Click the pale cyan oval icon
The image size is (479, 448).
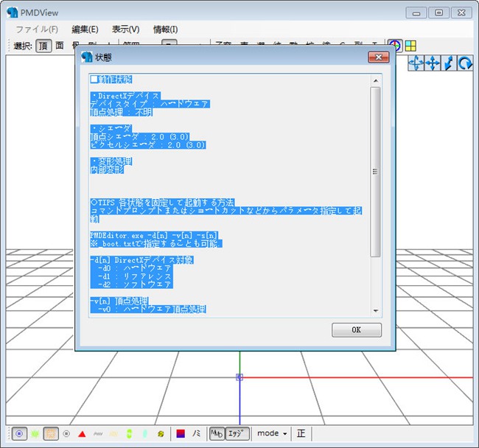[144, 434]
